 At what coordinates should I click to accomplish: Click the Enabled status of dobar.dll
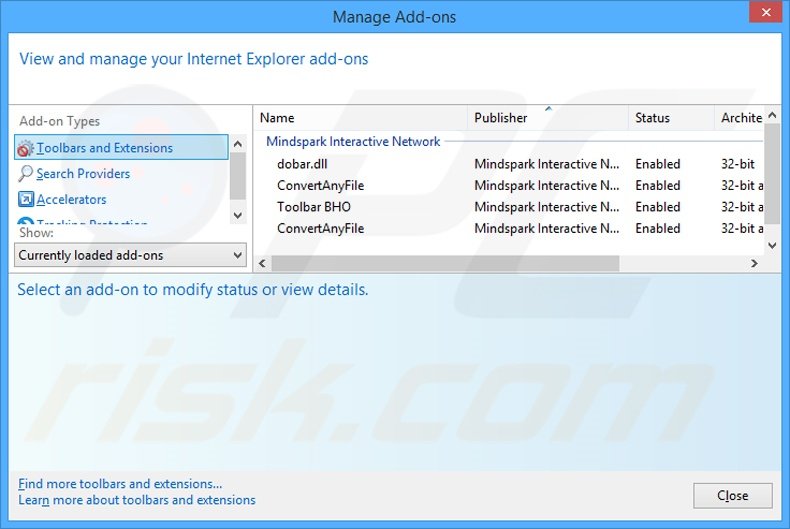(657, 164)
